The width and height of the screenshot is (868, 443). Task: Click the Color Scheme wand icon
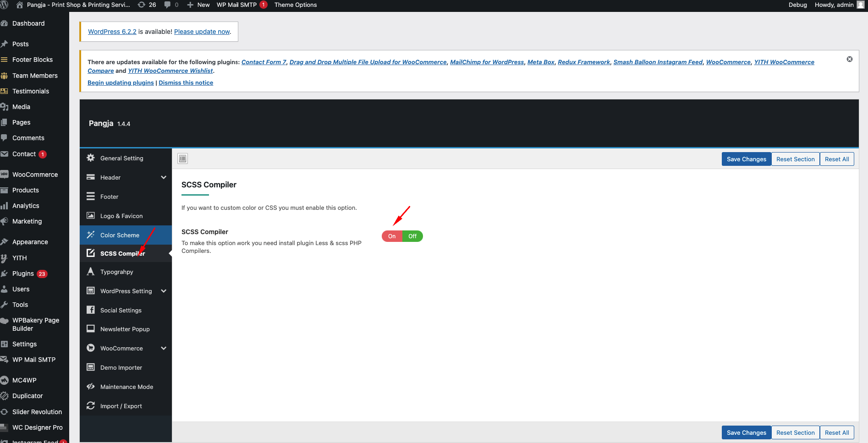point(91,235)
